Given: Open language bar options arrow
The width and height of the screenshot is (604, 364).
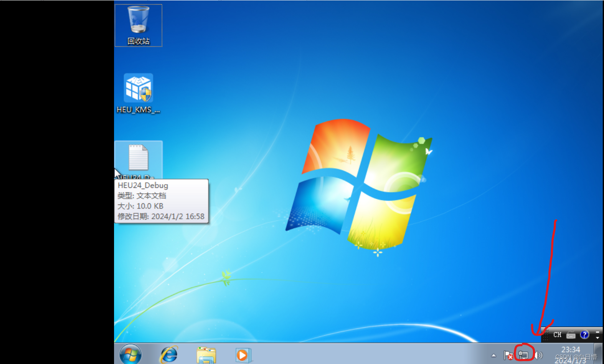Looking at the screenshot, I should [597, 338].
